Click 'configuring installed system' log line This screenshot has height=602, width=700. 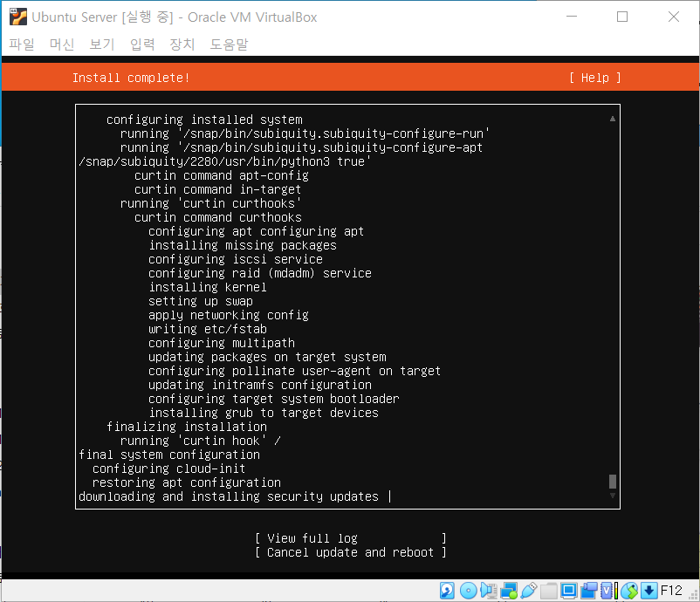[x=204, y=120]
